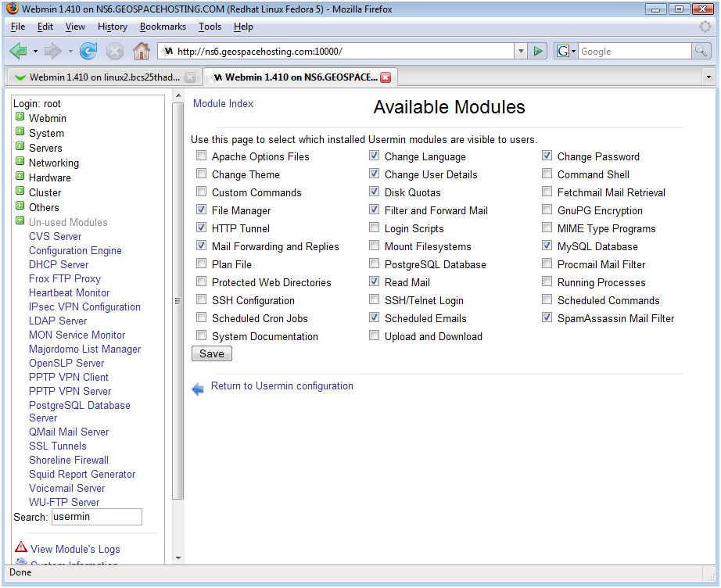Click Return to Usermin configuration link
The height and width of the screenshot is (588, 721).
pyautogui.click(x=282, y=385)
